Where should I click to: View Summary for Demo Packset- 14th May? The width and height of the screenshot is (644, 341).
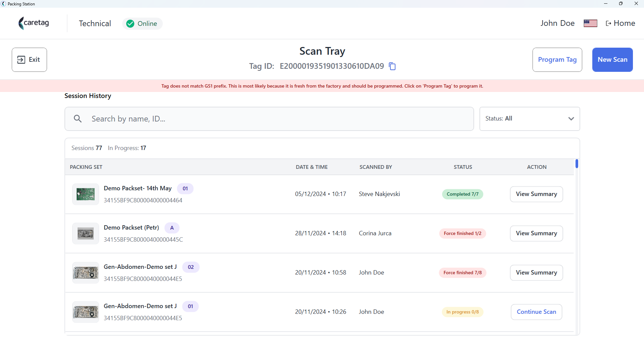(536, 194)
